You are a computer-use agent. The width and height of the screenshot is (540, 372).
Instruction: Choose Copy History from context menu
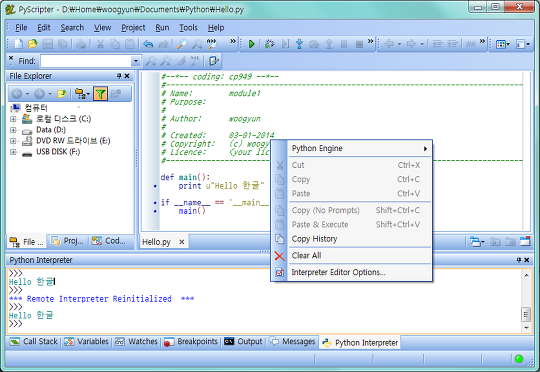click(x=360, y=239)
